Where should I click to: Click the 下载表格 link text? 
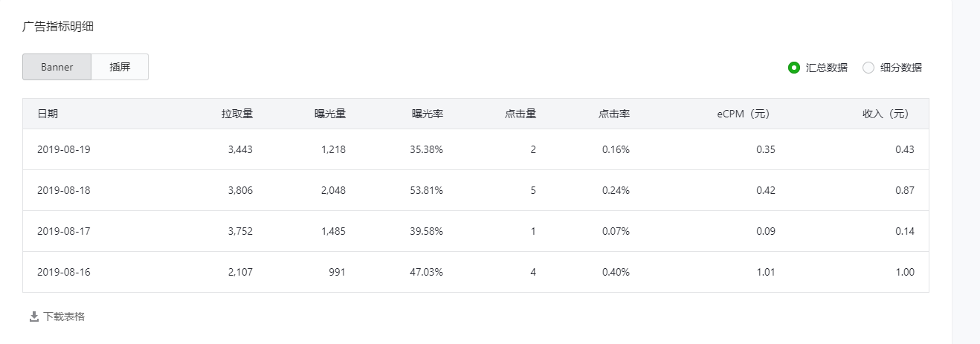click(64, 317)
